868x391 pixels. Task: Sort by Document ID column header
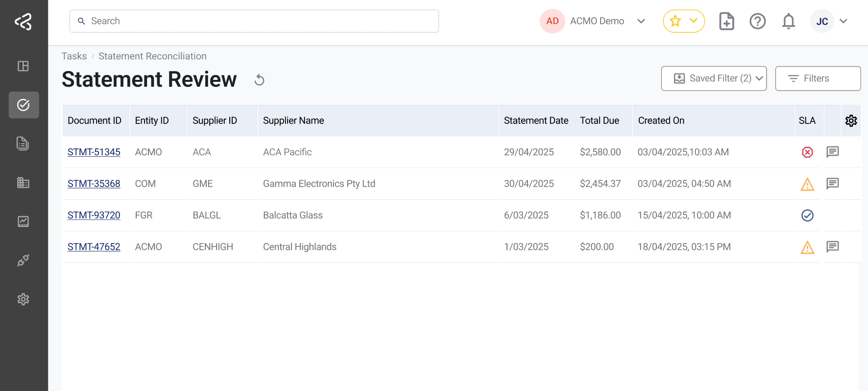pyautogui.click(x=95, y=121)
